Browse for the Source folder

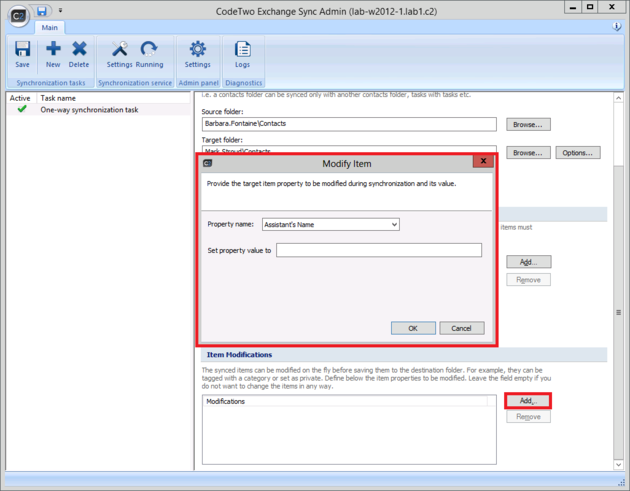[528, 125]
